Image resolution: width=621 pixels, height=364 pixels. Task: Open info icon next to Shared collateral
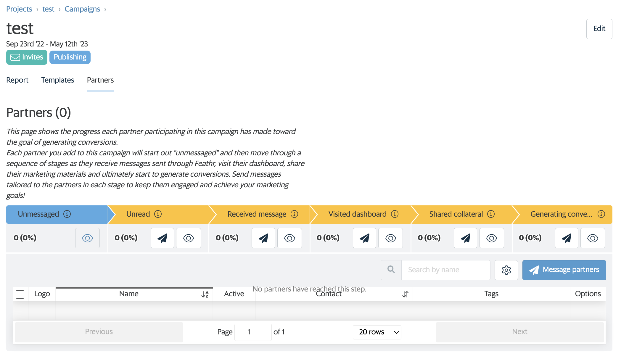491,214
